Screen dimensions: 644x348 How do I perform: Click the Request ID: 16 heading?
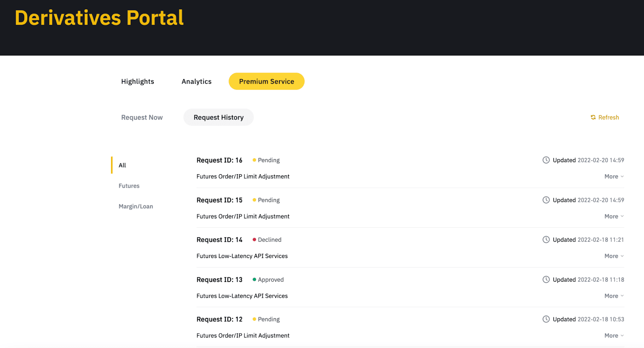[219, 160]
